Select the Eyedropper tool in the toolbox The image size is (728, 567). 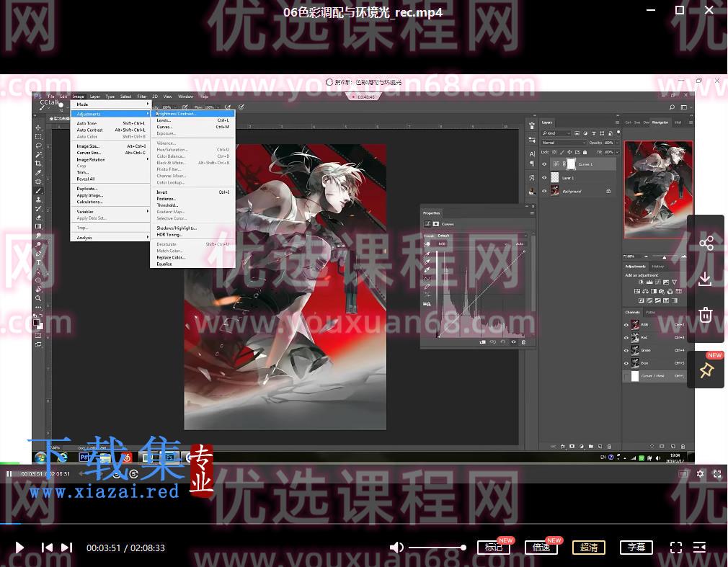pyautogui.click(x=38, y=173)
